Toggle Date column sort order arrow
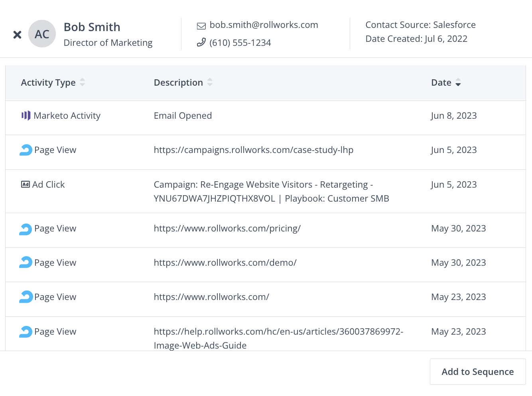Screen dimensions: 532x396 pos(458,82)
